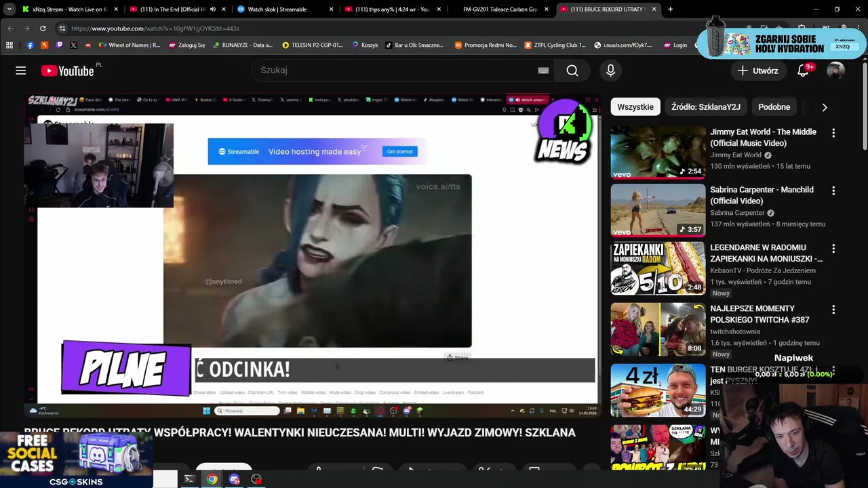Open Jimmy Eat World The Middle thumbnail
The width and height of the screenshot is (868, 488).
pos(658,152)
